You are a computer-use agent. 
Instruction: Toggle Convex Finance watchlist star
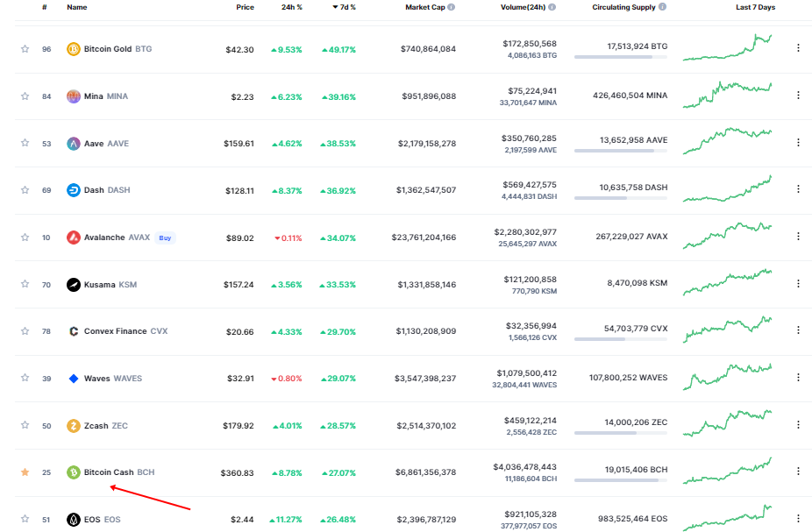(x=25, y=330)
